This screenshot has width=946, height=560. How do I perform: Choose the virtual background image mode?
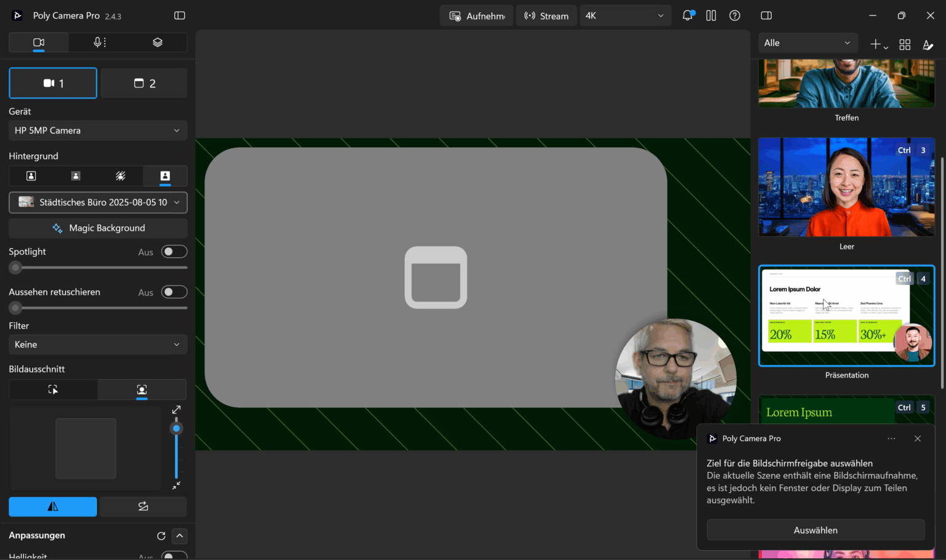165,176
